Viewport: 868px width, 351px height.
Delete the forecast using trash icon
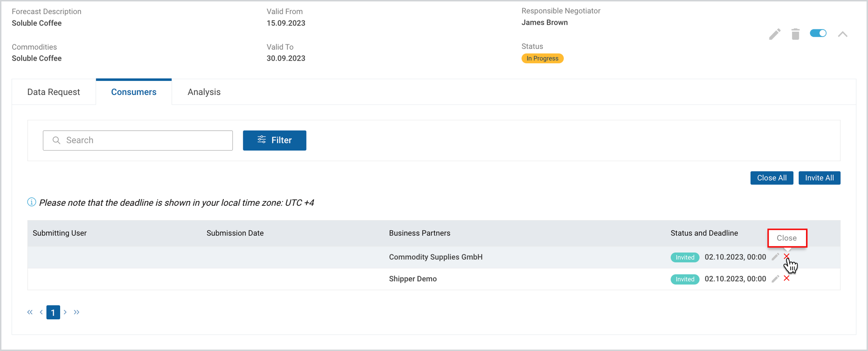(x=796, y=34)
